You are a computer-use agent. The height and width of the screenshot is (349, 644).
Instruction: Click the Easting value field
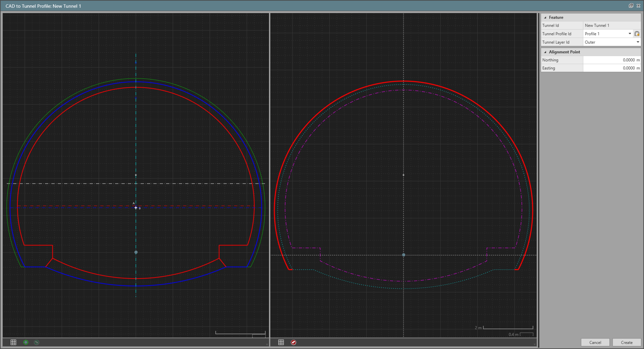[x=612, y=68]
